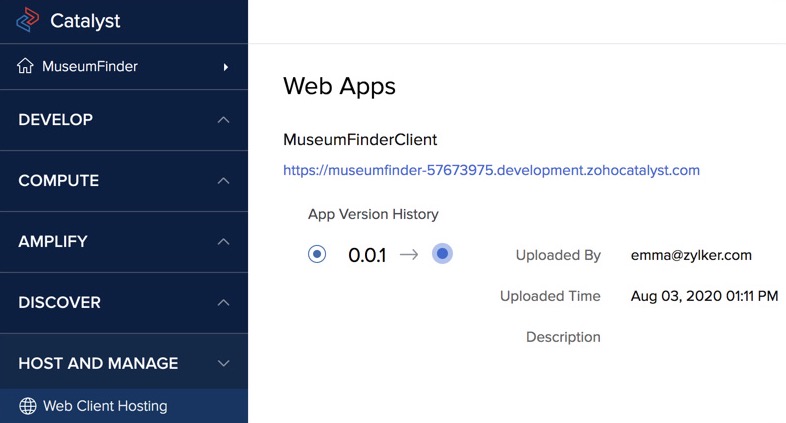Select the filled radio button after the arrow
The width and height of the screenshot is (786, 423).
pos(442,254)
